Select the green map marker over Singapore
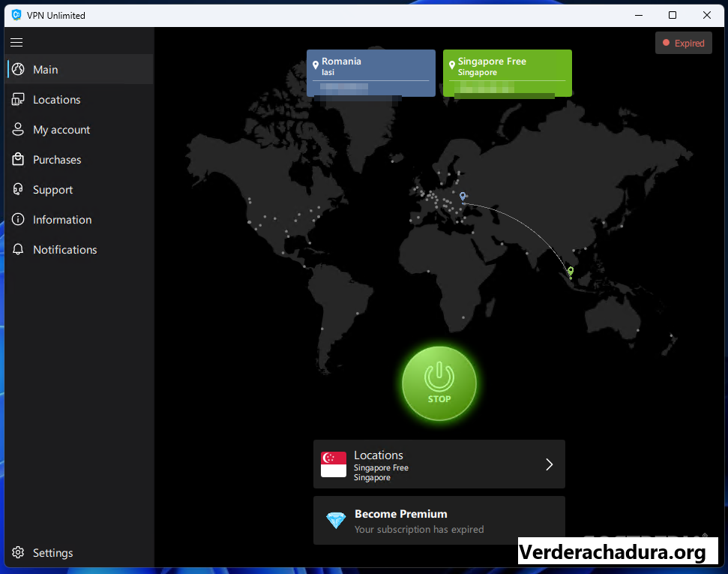 [571, 271]
